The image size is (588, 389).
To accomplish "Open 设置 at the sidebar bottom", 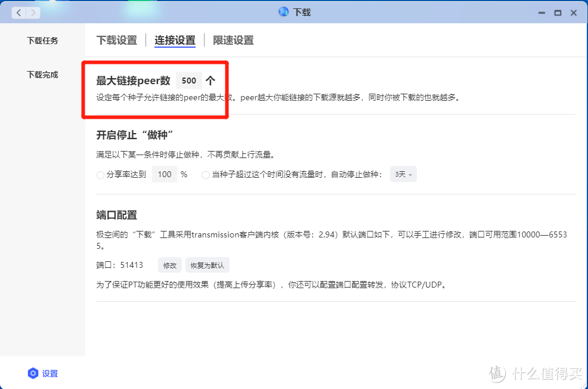I will click(50, 374).
